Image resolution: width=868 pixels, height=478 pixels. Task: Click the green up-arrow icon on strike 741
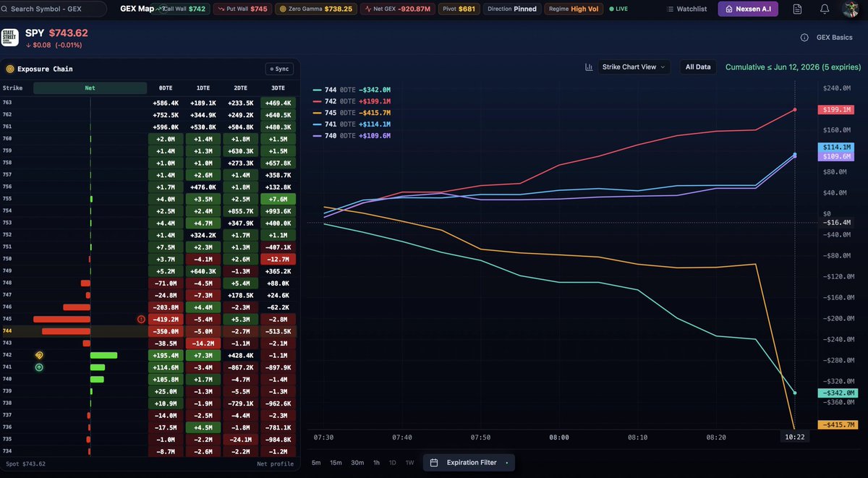point(39,367)
